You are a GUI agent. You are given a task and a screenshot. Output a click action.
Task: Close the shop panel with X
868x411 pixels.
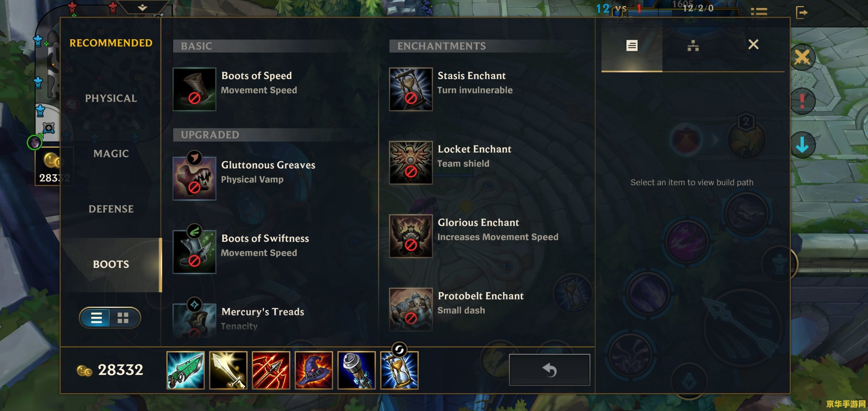pyautogui.click(x=753, y=45)
